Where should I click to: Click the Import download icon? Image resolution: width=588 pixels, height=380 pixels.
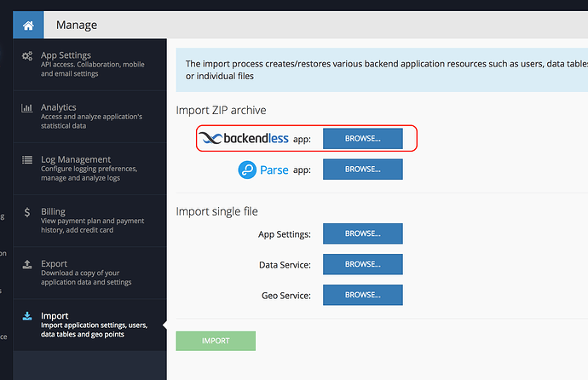[x=26, y=316]
